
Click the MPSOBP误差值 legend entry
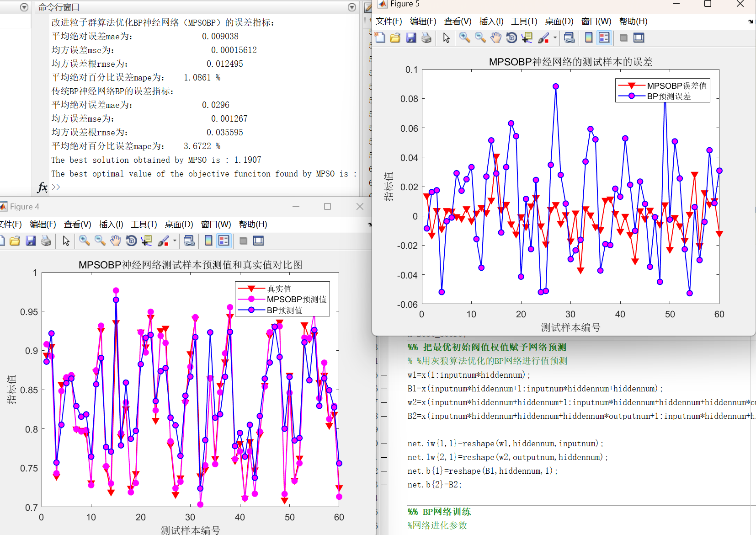(x=676, y=86)
